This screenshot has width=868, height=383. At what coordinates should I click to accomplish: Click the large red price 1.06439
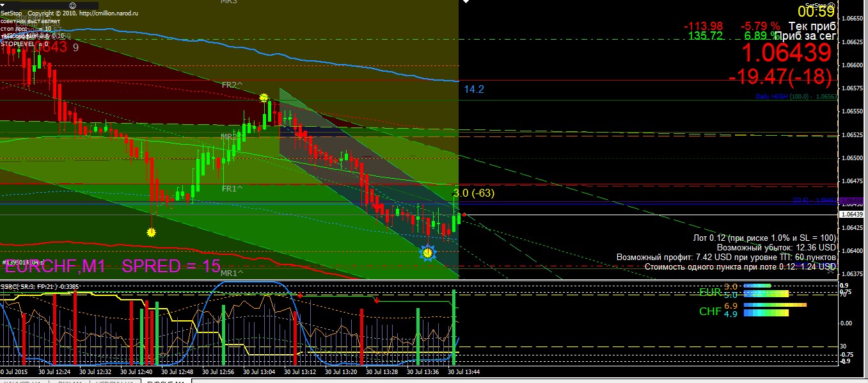(785, 53)
